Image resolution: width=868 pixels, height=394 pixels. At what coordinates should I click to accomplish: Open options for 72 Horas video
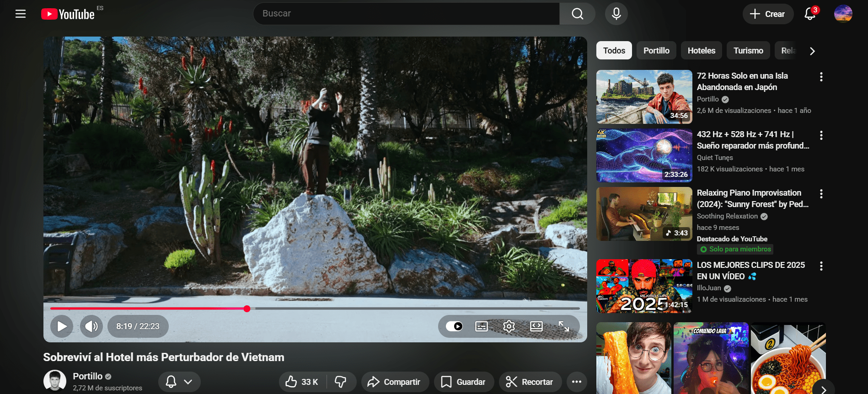pyautogui.click(x=821, y=77)
